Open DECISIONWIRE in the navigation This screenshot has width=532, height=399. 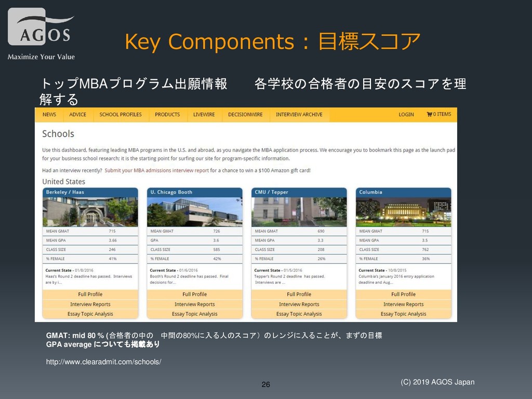point(245,115)
